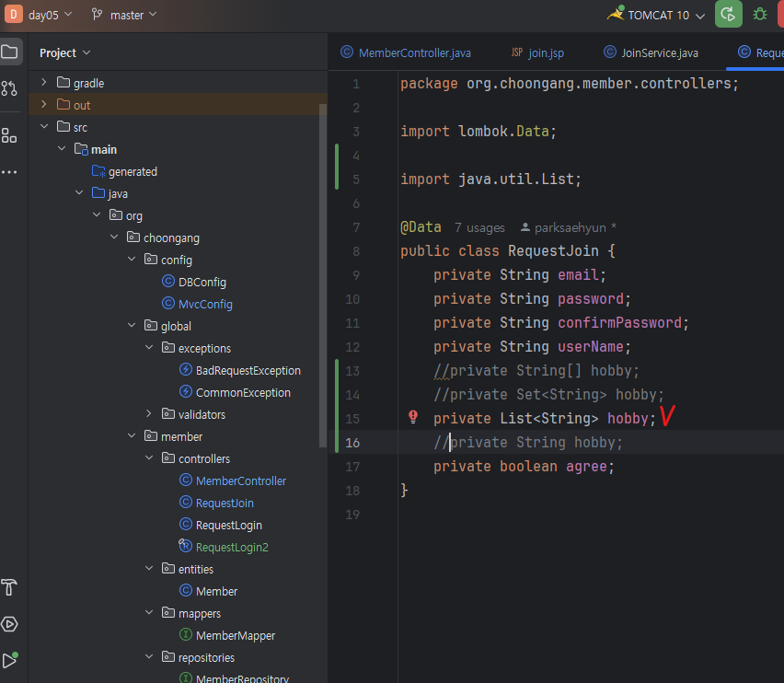Show more tool windows ellipsis icon

(x=9, y=172)
